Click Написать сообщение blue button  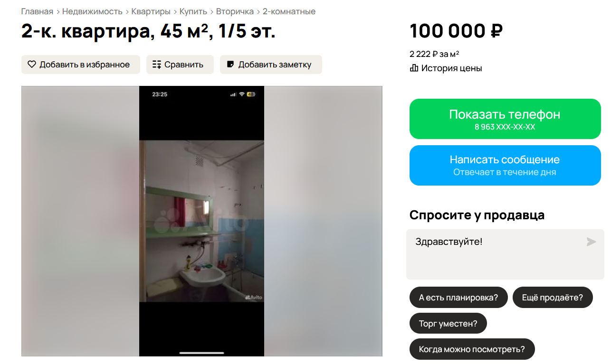[x=505, y=165]
